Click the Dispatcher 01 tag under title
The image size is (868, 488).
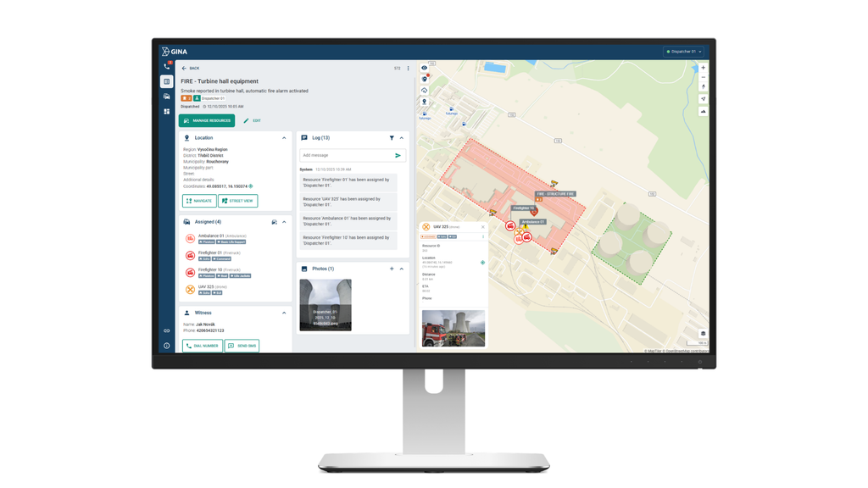pos(209,98)
